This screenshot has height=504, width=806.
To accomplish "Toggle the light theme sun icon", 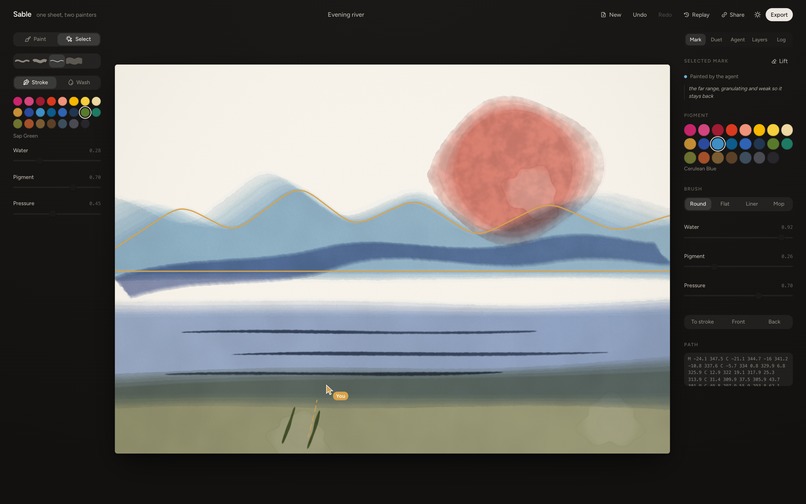I will (757, 15).
